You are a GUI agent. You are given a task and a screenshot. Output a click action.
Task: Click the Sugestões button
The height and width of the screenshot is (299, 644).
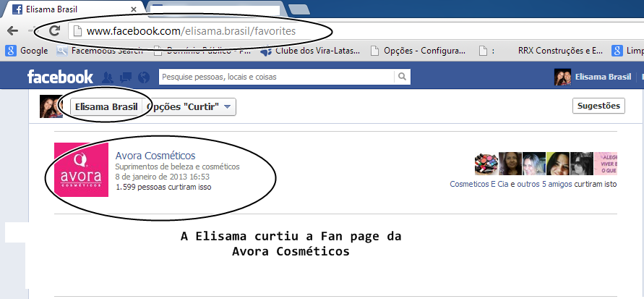point(598,106)
